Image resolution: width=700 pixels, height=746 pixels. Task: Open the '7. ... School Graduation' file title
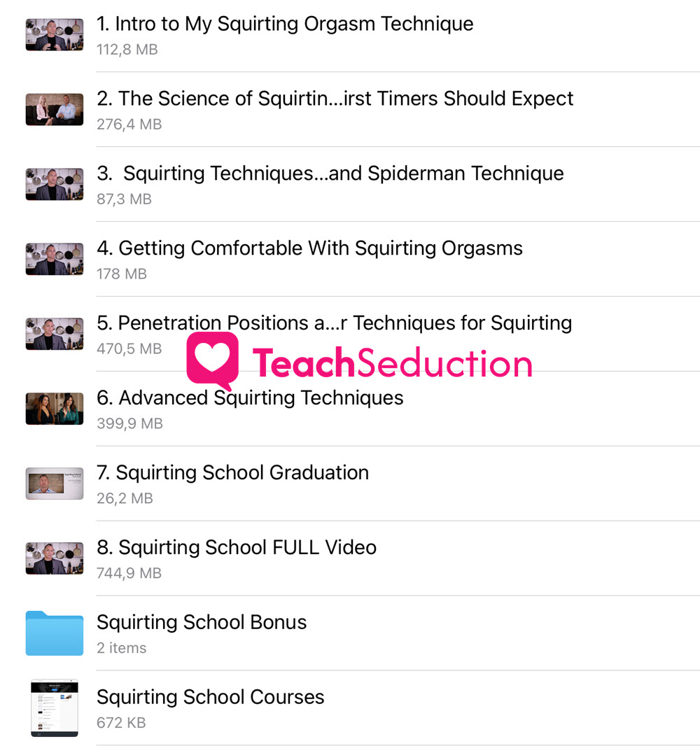coord(232,472)
